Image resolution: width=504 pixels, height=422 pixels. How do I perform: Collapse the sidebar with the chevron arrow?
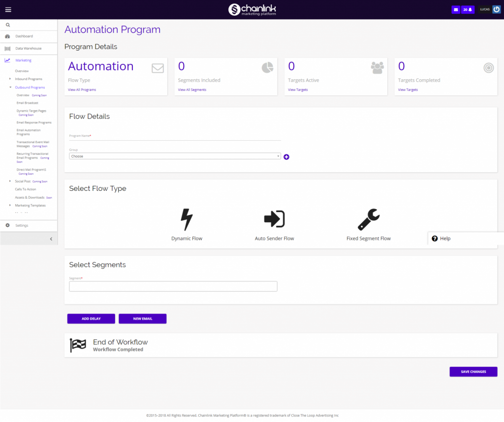coord(51,239)
